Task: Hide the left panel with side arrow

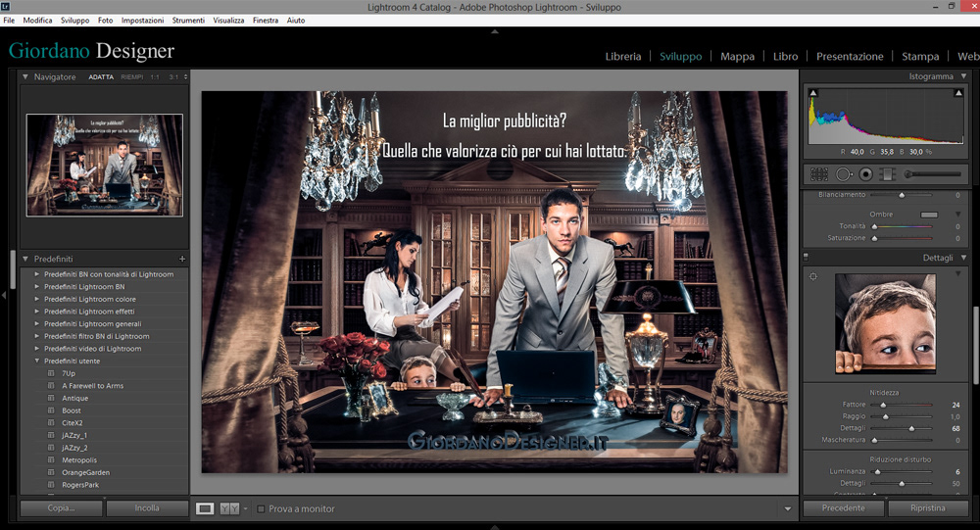Action: [x=3, y=294]
